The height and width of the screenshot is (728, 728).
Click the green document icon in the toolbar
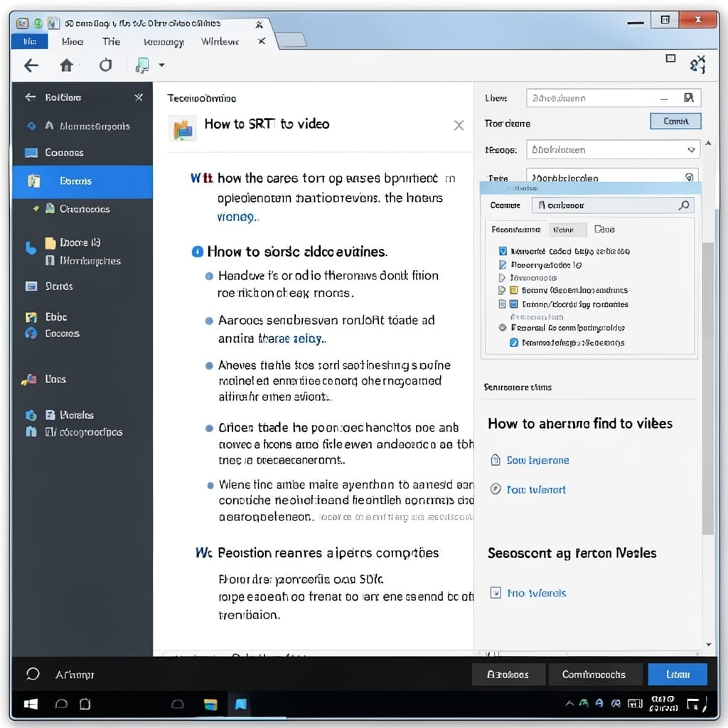coord(142,65)
